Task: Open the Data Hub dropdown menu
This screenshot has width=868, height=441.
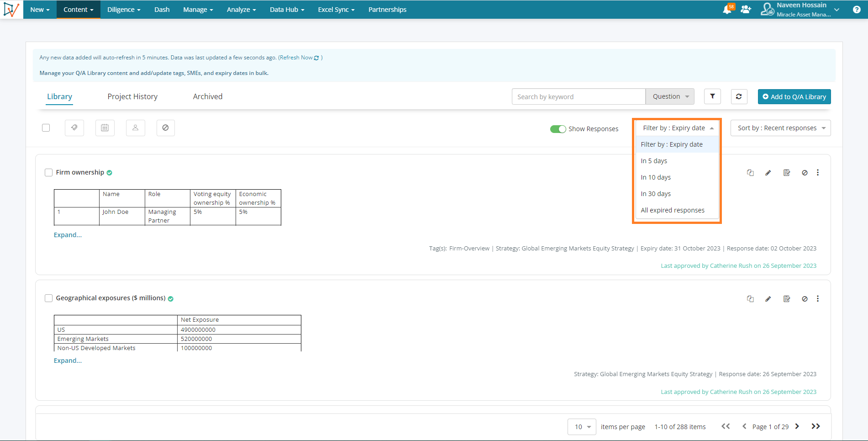Action: point(287,10)
